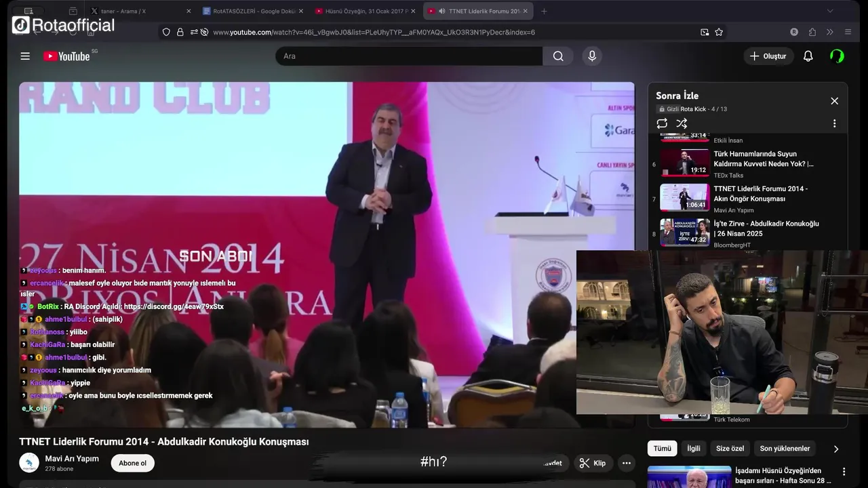Click the "278 abone" subscriber count
This screenshot has width=868, height=488.
[59, 468]
